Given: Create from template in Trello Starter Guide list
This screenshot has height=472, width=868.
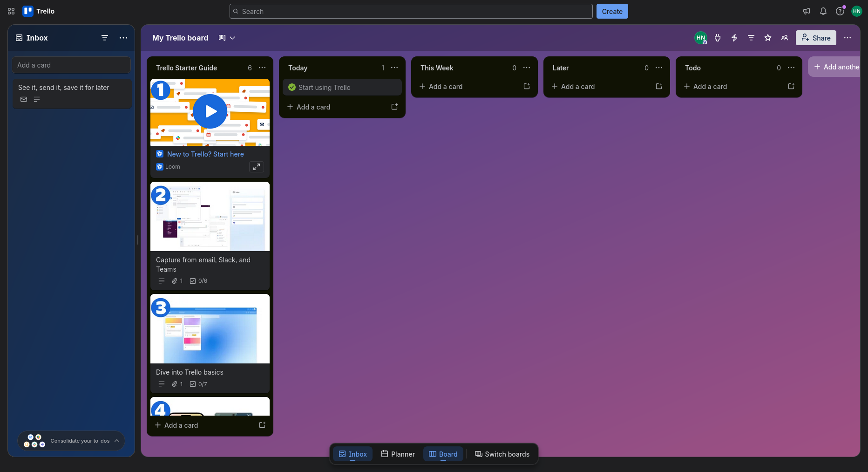Looking at the screenshot, I should coord(262,425).
